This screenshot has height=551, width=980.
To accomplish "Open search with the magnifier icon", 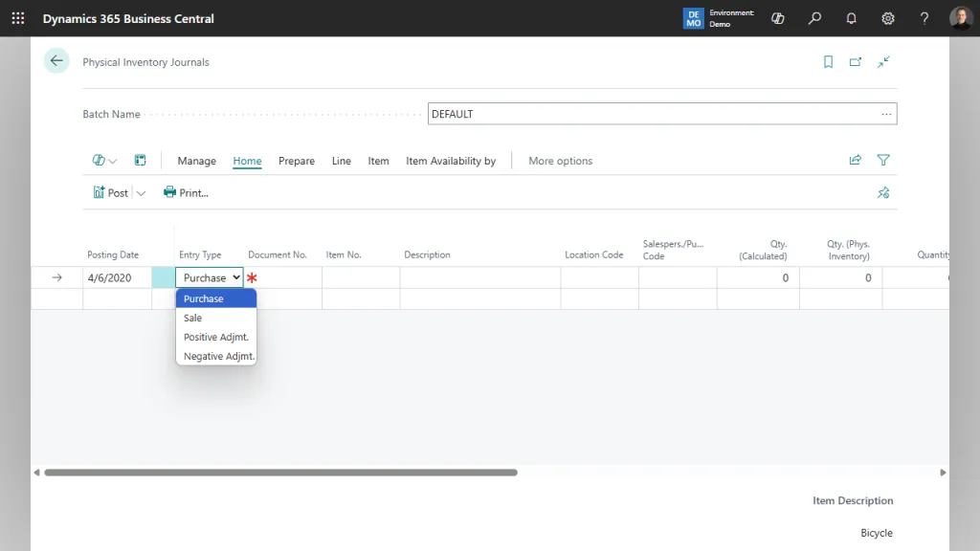I will (814, 18).
